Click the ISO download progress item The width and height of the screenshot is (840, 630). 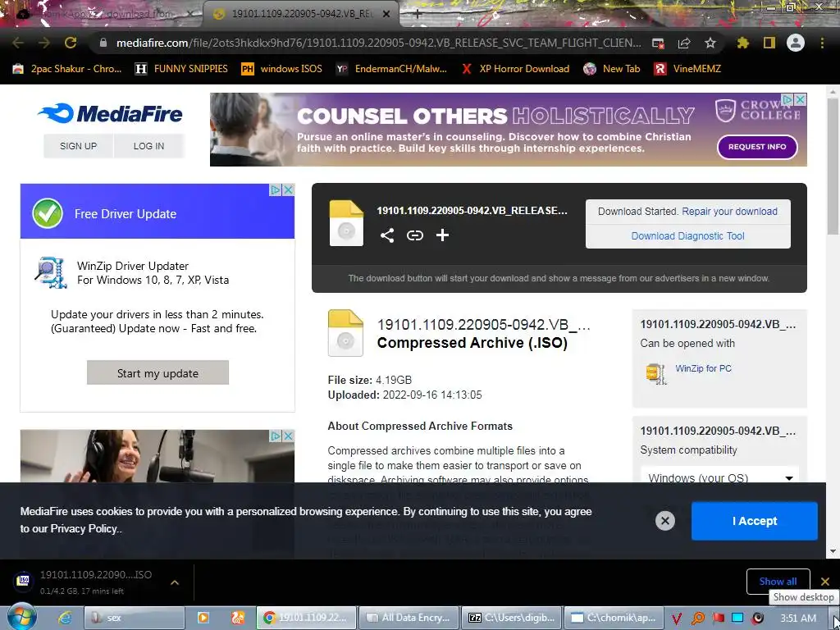click(x=97, y=582)
